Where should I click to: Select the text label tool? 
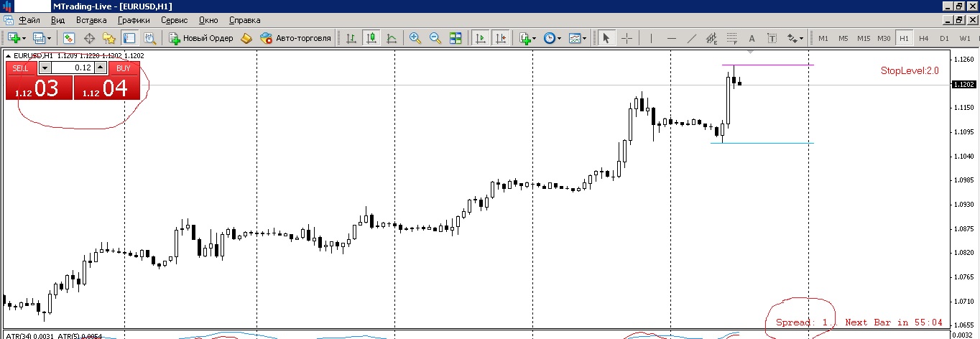click(x=772, y=38)
